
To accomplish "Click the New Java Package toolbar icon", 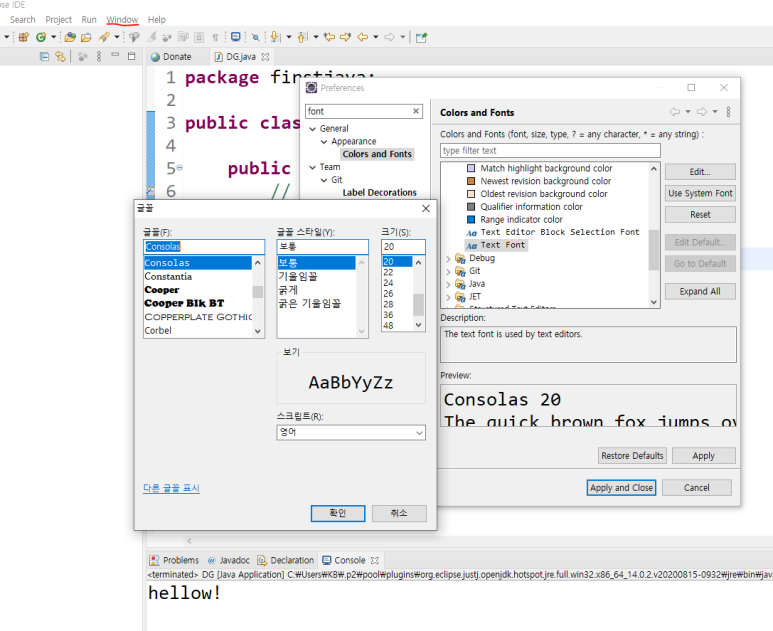I will coord(23,37).
